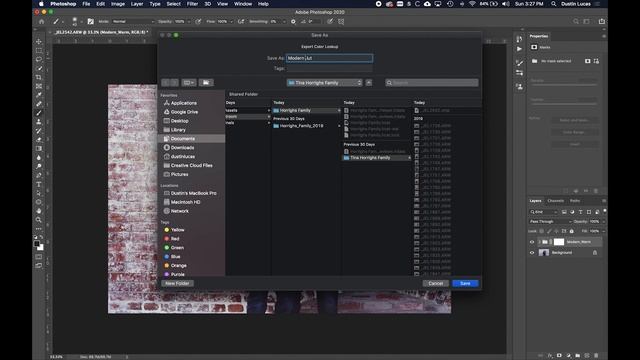Open the Flow dropdown in options bar

232,21
